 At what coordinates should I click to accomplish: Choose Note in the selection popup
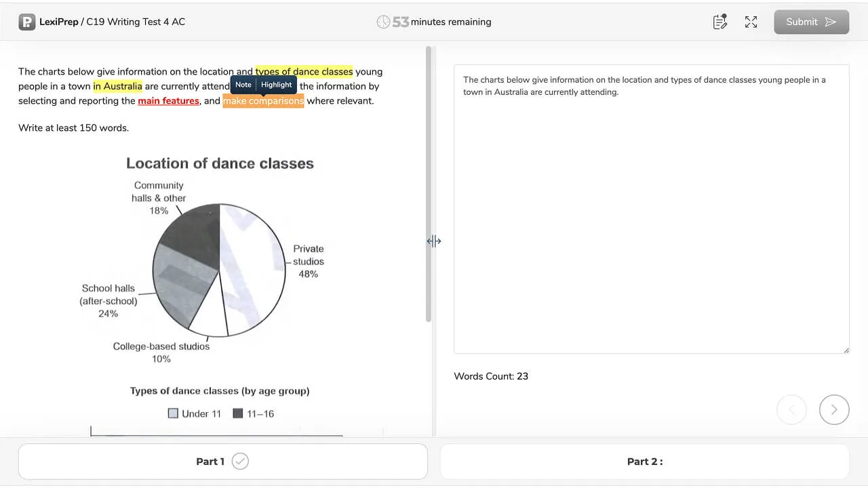243,85
